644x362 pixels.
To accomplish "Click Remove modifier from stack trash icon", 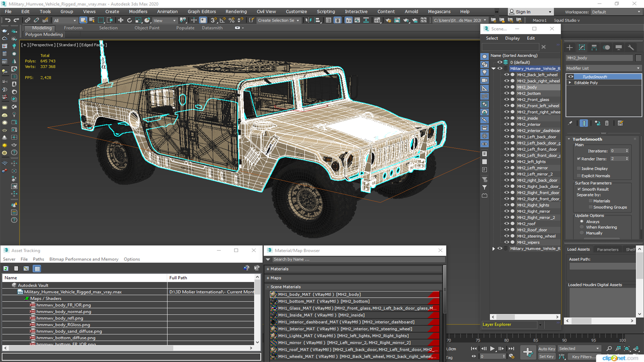I will [607, 123].
